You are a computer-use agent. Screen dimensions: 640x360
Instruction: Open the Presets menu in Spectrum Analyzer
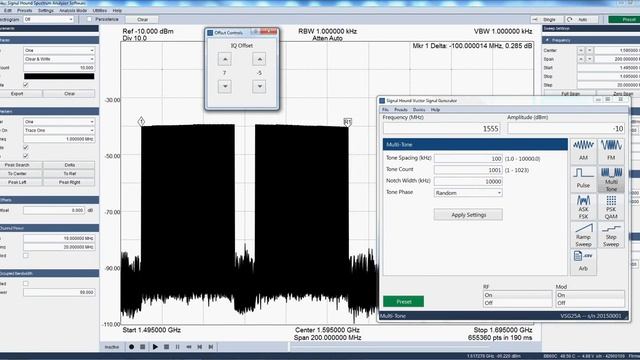click(24, 10)
